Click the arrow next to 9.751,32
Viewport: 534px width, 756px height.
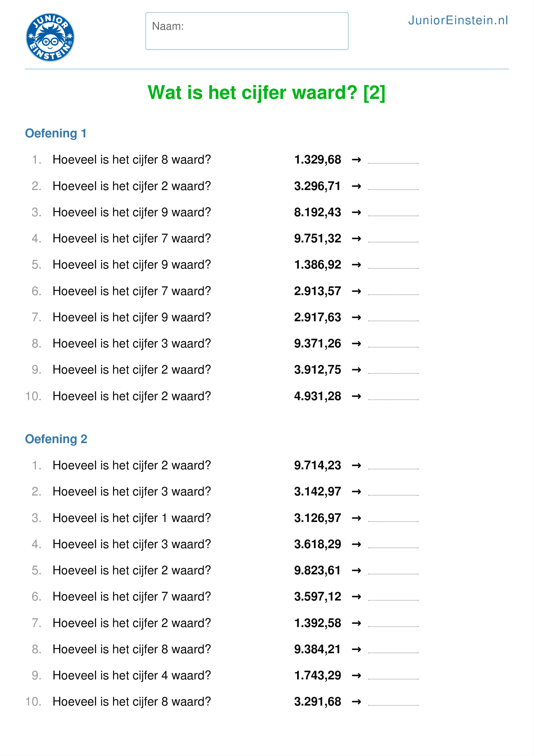356,239
